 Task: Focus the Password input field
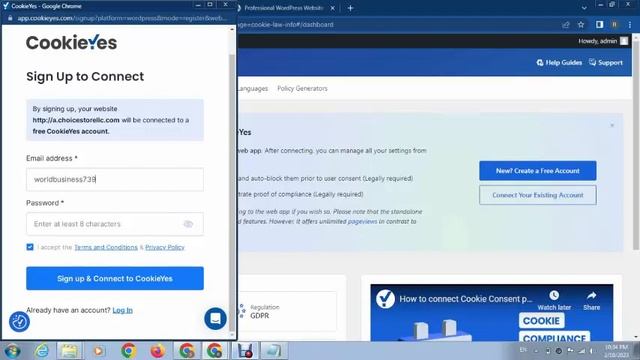pyautogui.click(x=115, y=224)
